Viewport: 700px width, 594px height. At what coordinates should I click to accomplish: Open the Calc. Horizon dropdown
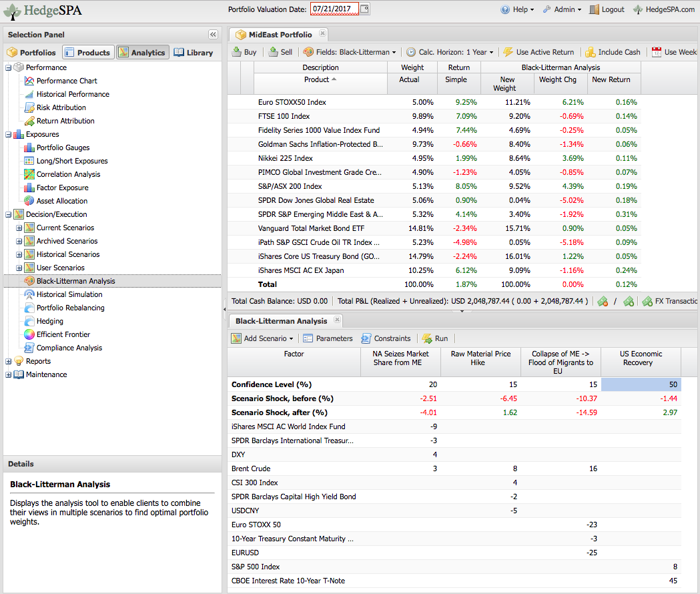click(x=450, y=52)
